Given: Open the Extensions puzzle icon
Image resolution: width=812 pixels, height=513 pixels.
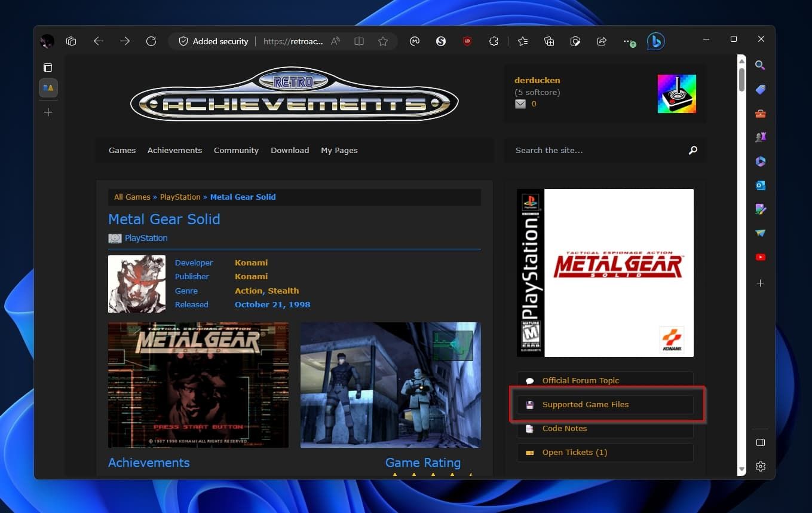Looking at the screenshot, I should [494, 41].
